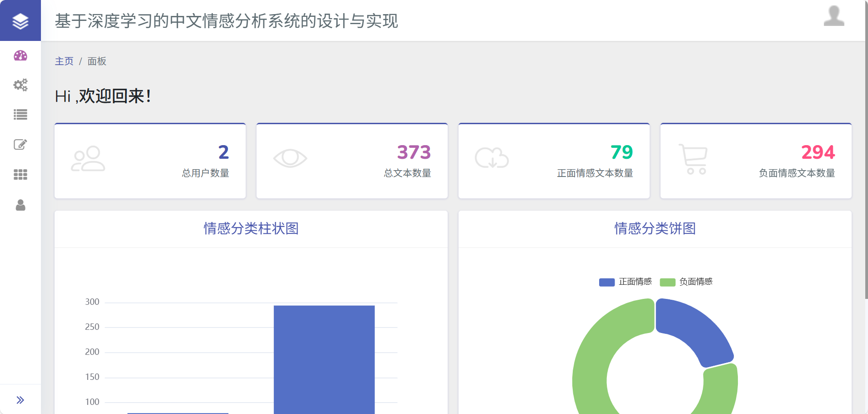Click the 250 axis label
Viewport: 868px width, 414px height.
click(x=92, y=327)
